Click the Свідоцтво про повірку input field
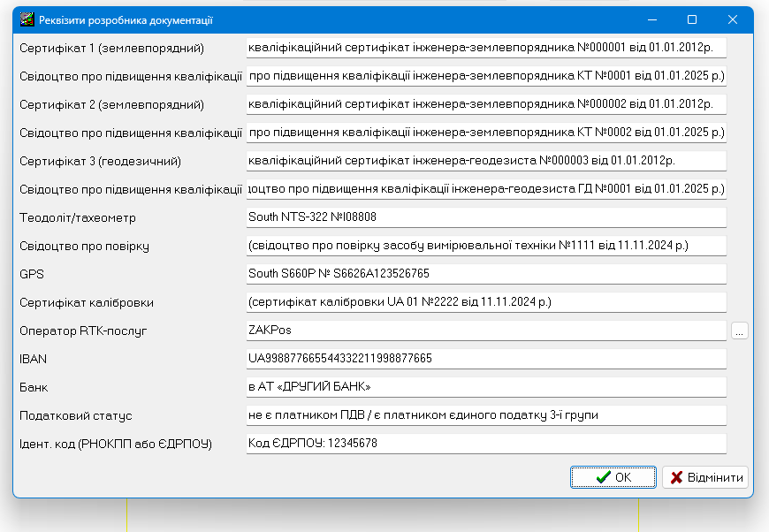This screenshot has width=769, height=532. click(485, 246)
